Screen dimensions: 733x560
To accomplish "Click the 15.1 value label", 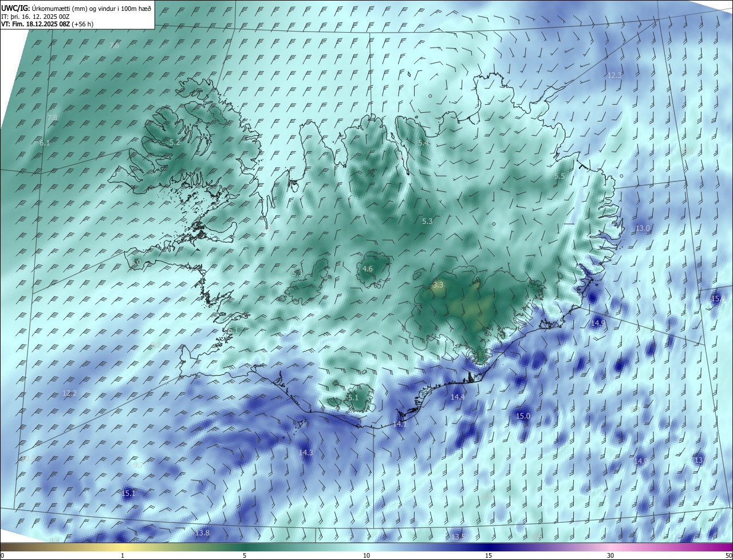I will (128, 493).
